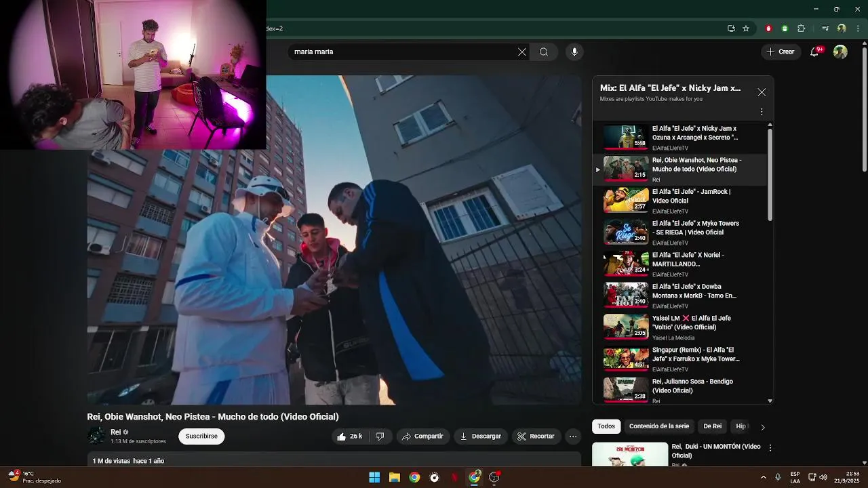
Task: Start voice search with the microphone icon
Action: pos(574,52)
